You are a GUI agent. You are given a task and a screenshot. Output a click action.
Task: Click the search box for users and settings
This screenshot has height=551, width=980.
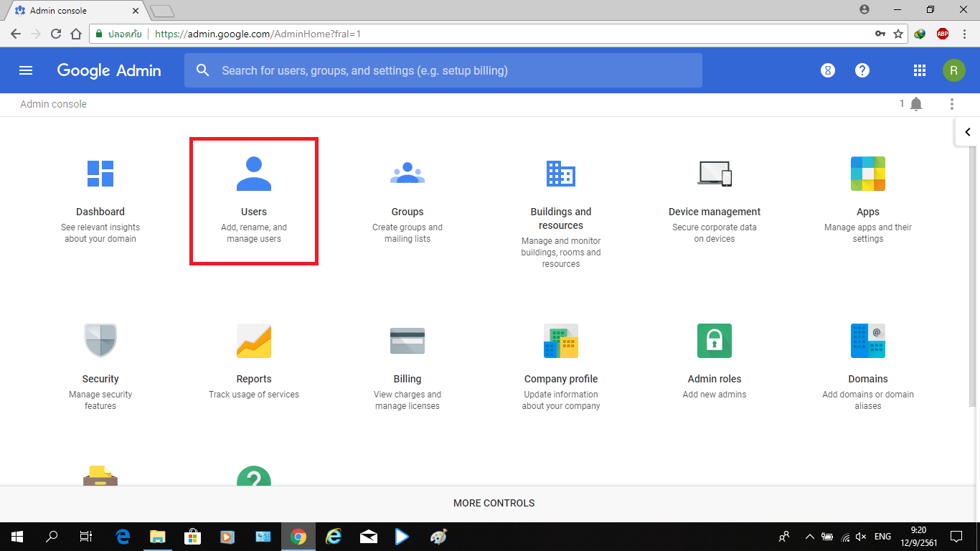[443, 70]
